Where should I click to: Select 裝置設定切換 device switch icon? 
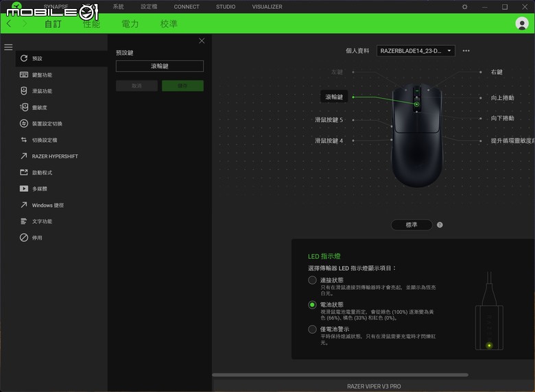pos(24,123)
